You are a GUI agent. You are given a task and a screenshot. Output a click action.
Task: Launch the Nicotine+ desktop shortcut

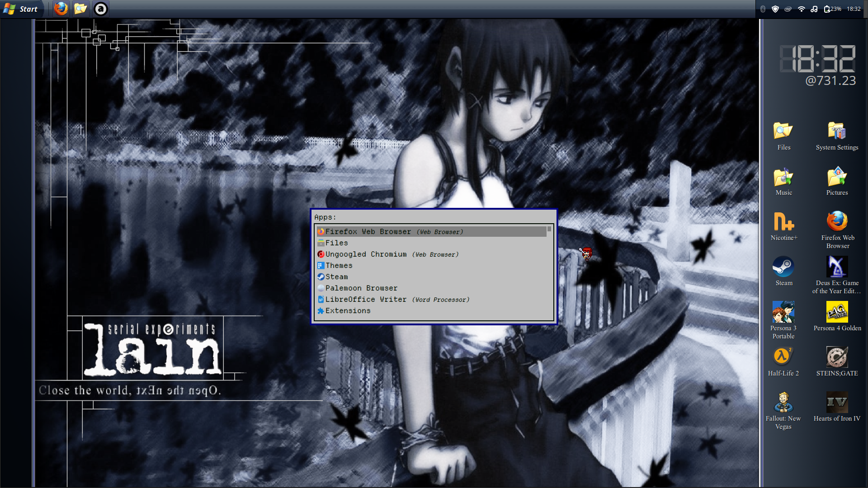point(783,226)
